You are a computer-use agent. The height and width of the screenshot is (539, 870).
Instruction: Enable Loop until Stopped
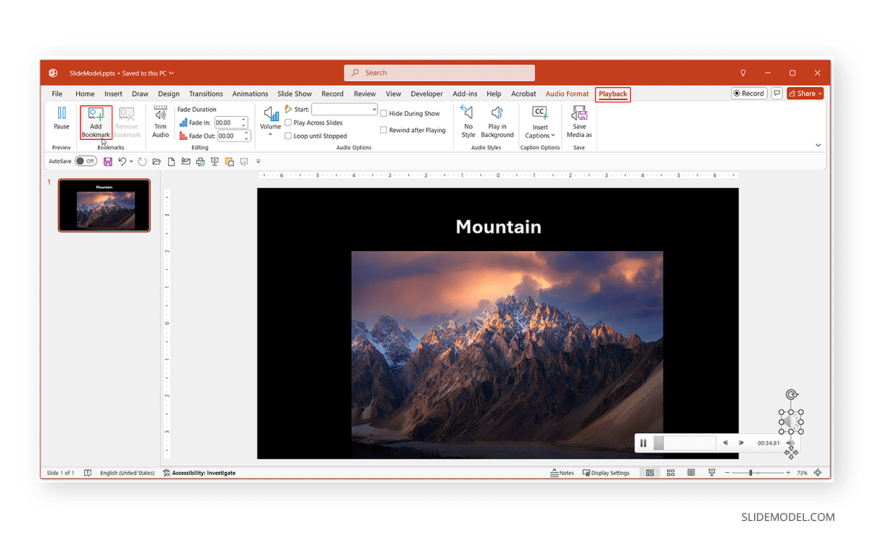[x=288, y=136]
